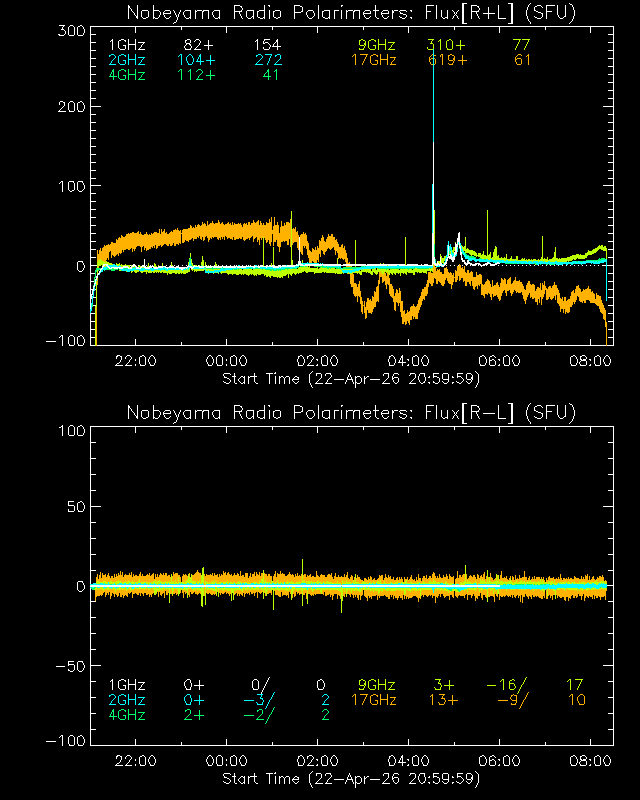Click the 1GHz legend label in upper plot

click(x=126, y=46)
